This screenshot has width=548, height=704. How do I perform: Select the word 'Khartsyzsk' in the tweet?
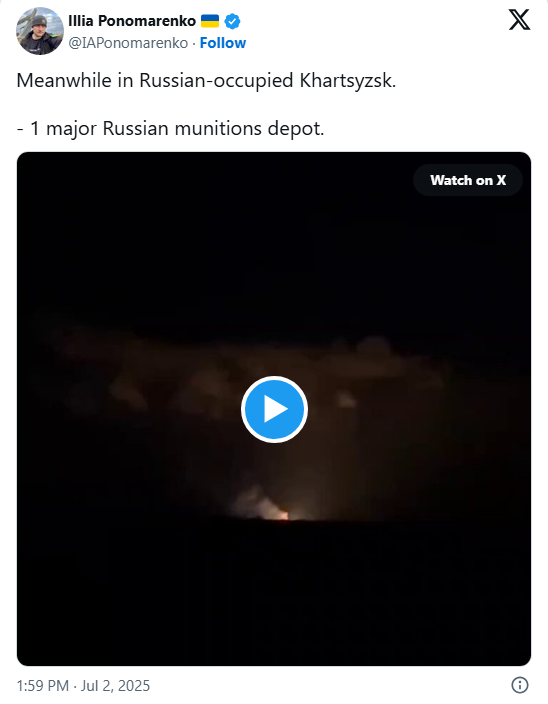tap(348, 81)
